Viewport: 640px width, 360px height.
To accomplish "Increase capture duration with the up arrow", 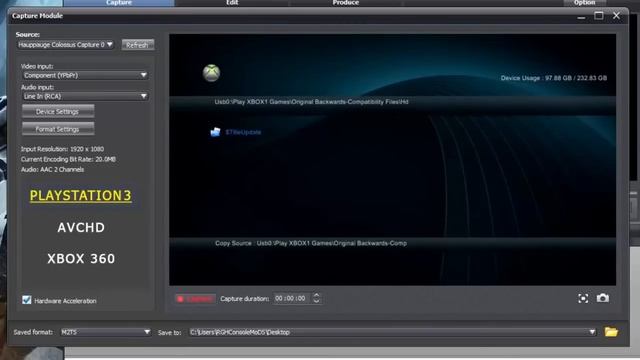I will point(316,295).
